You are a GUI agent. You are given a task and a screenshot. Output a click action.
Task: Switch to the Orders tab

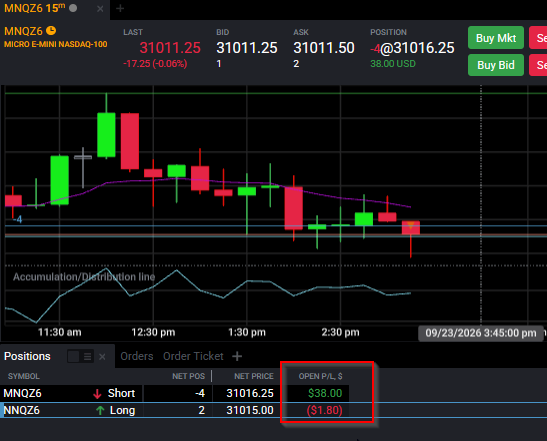tap(137, 356)
